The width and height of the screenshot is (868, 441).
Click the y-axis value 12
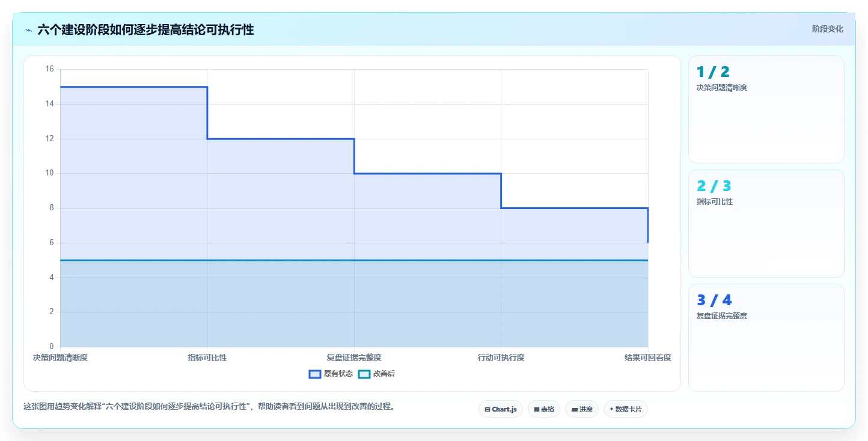coord(50,139)
